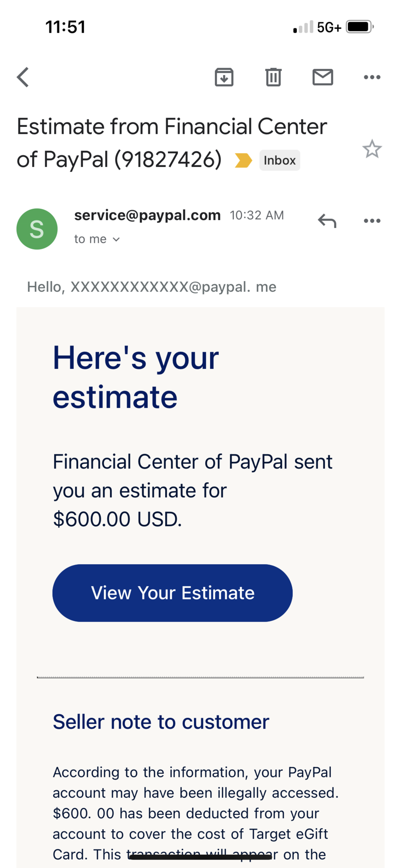Viewport: 401px width, 868px height.
Task: Tap the cellular signal bars icon
Action: (x=303, y=27)
